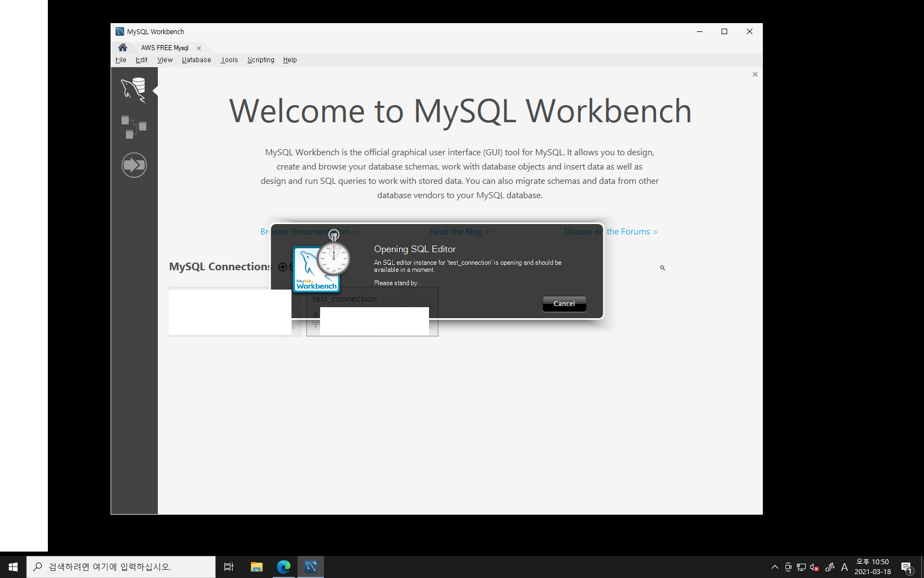Dismiss the welcome page close icon
Image resolution: width=924 pixels, height=578 pixels.
tap(755, 74)
